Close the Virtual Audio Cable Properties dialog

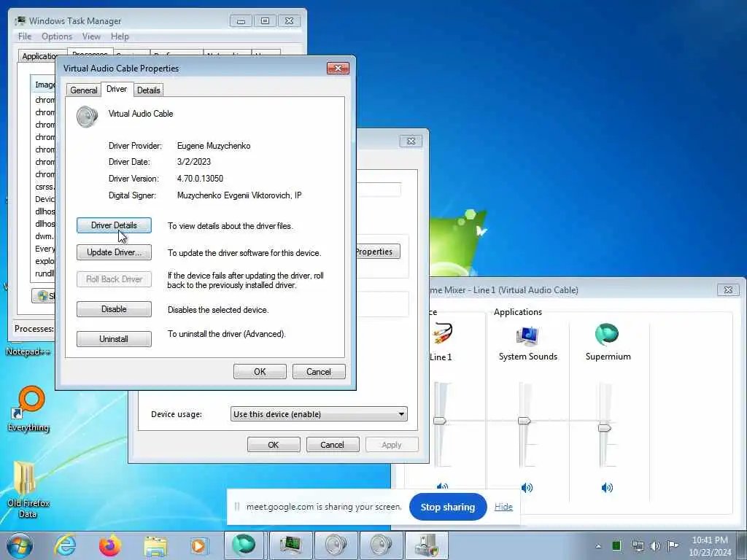coord(338,68)
